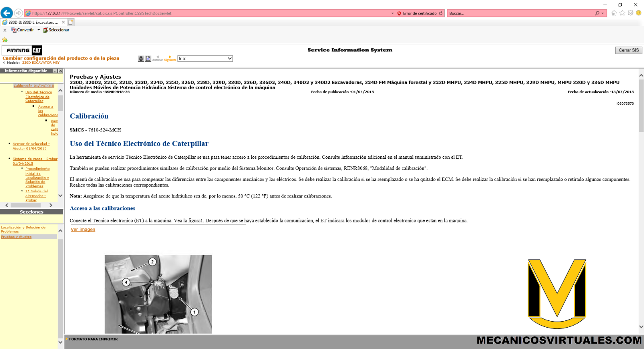This screenshot has width=644, height=349.
Task: Open 'Procedimiento inicial de Localización' tree link
Action: point(37,177)
